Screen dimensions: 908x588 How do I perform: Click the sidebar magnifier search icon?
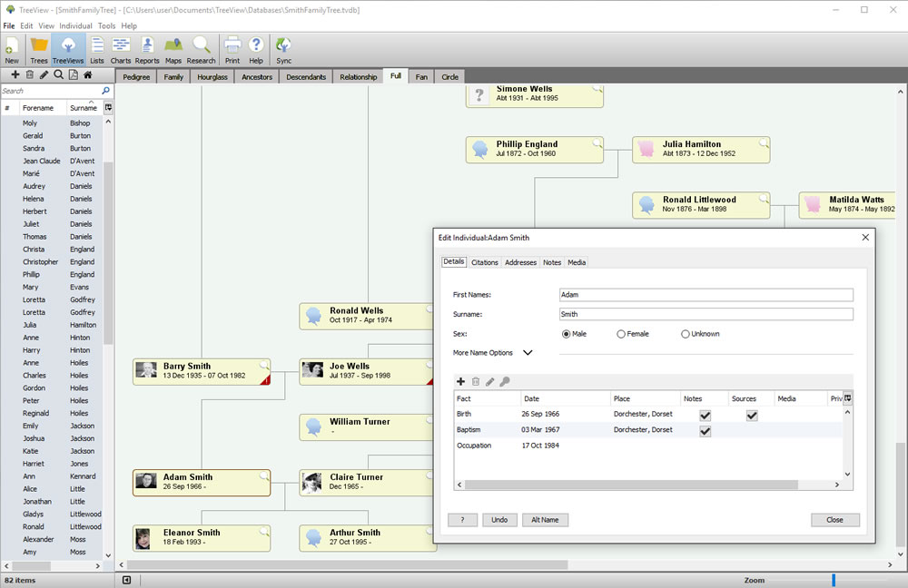58,74
